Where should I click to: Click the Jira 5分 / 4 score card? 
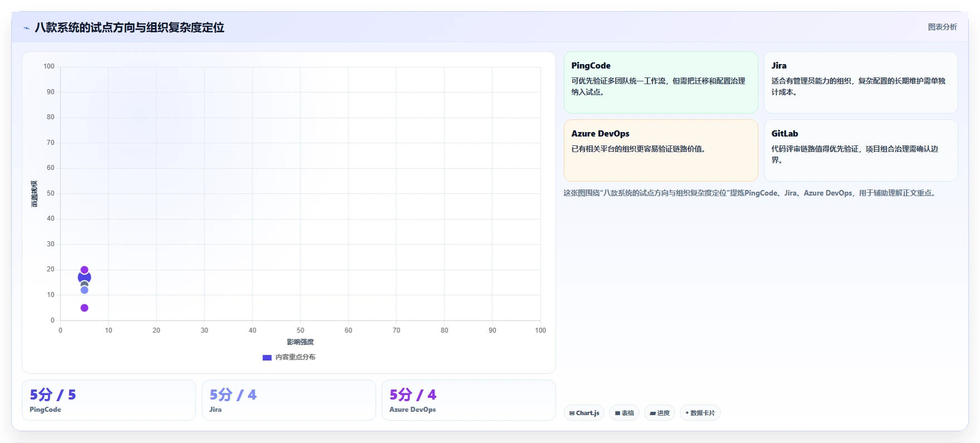[289, 400]
